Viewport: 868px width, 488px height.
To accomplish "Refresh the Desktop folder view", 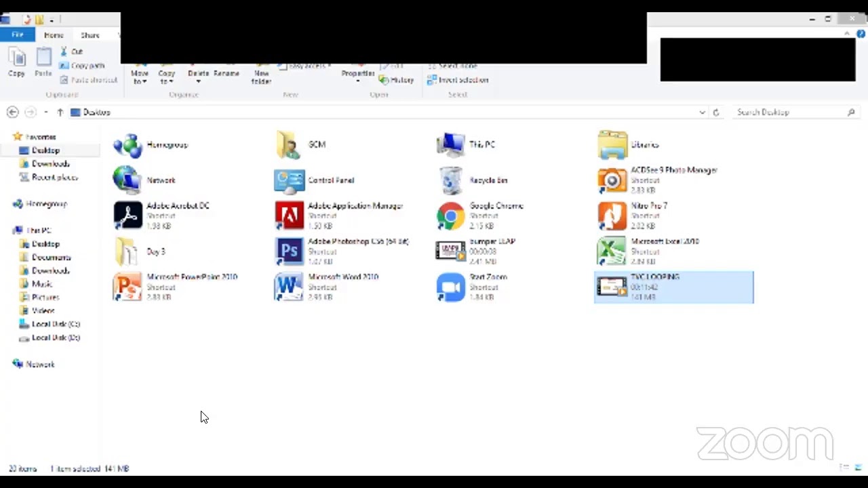I will (x=716, y=113).
